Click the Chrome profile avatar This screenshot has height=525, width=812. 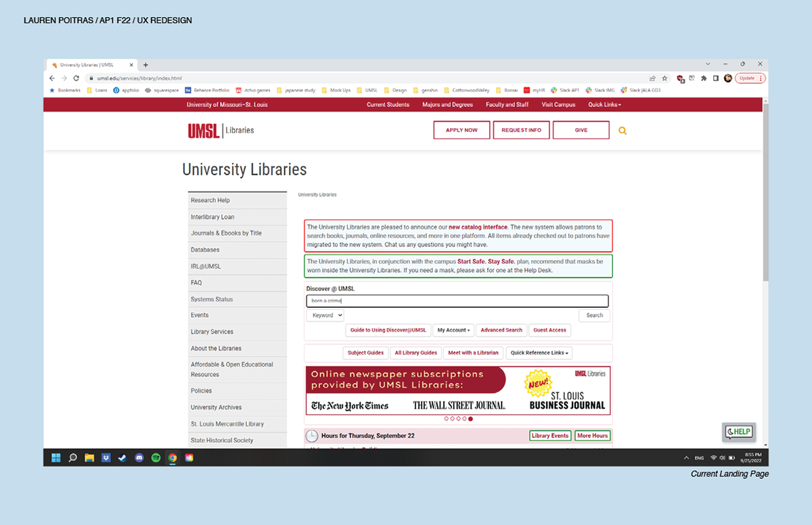pos(728,78)
